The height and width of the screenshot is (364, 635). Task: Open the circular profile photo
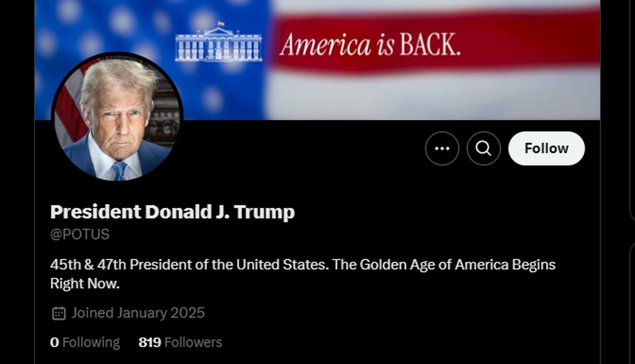tap(117, 116)
